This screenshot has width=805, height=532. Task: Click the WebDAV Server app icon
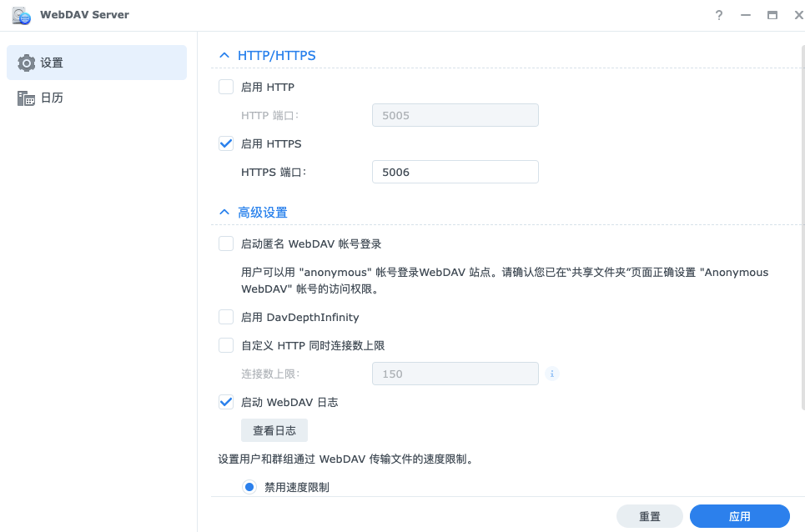21,15
